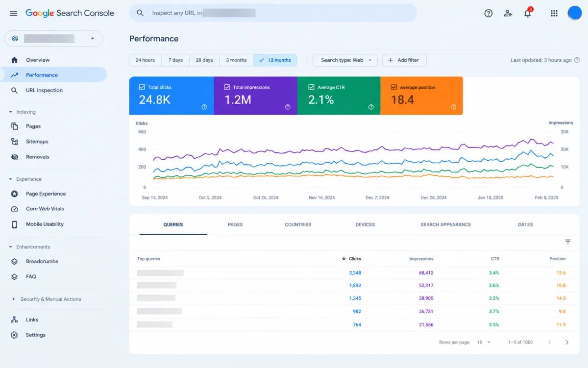
Task: Click the Overview home icon
Action: click(14, 60)
